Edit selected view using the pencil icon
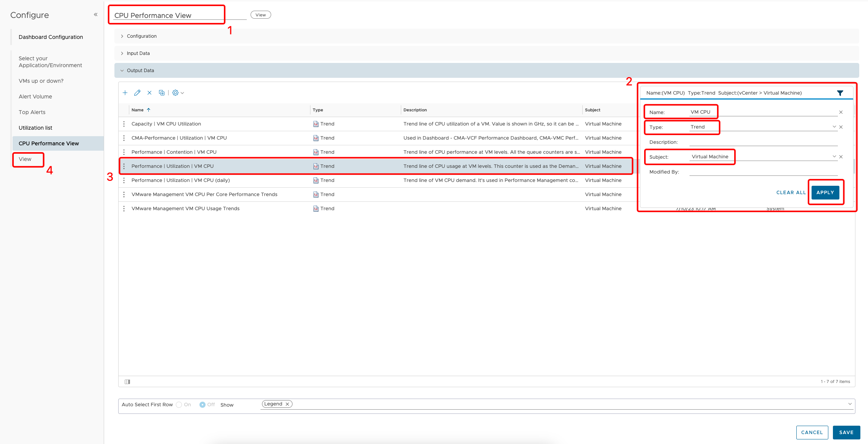 click(137, 93)
